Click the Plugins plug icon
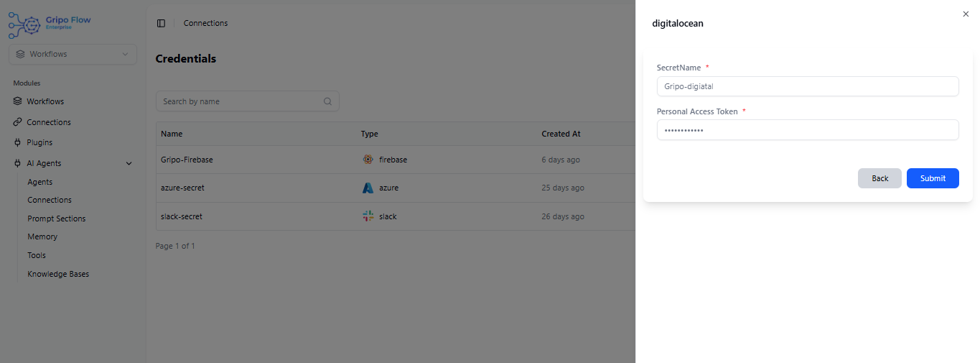Image resolution: width=980 pixels, height=363 pixels. [17, 142]
